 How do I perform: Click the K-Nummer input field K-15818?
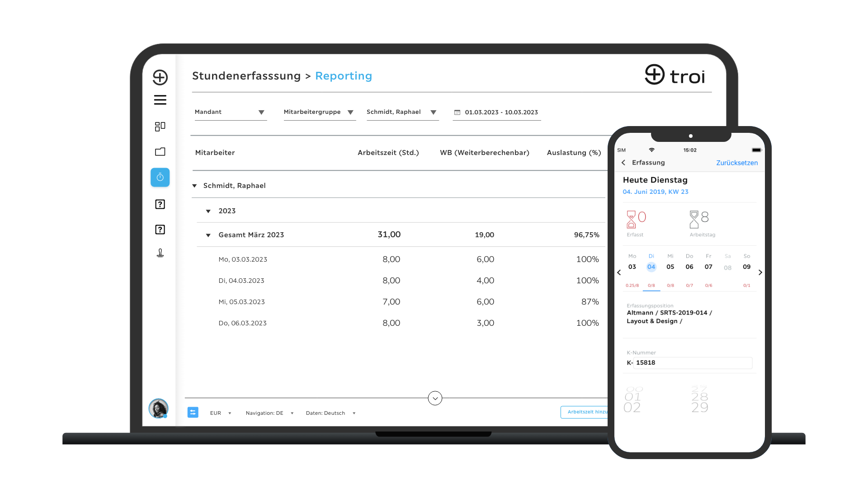[x=693, y=362]
